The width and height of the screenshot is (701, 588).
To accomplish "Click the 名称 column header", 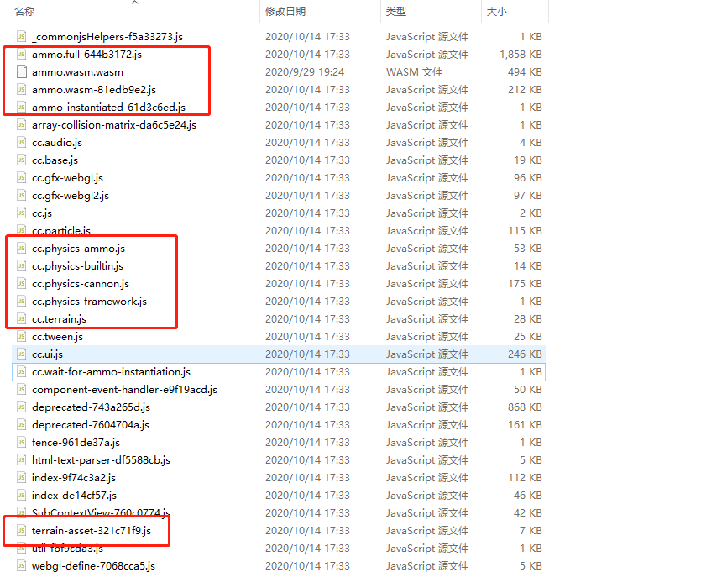I will coord(24,11).
